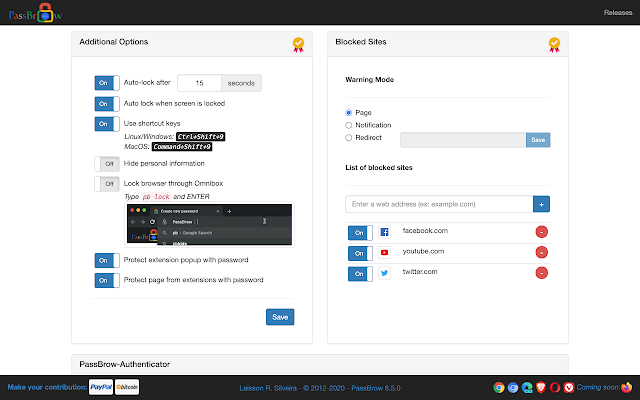Open the Opera browser icon in footer
The height and width of the screenshot is (400, 640).
(555, 387)
